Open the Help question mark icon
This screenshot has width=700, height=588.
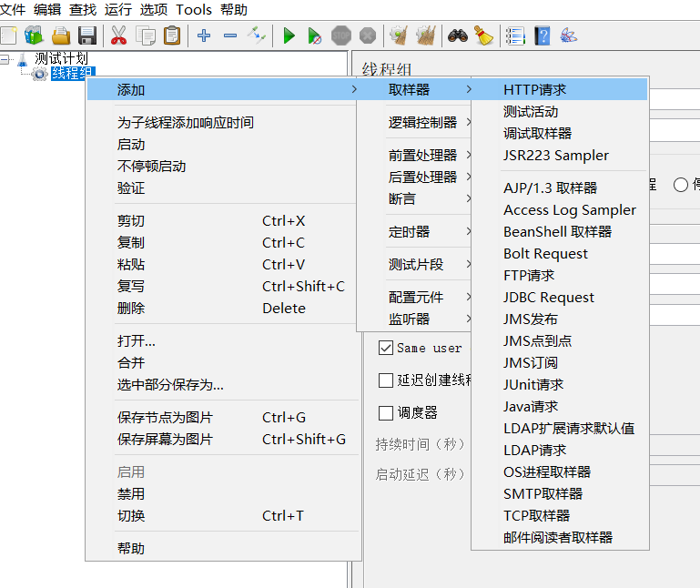point(543,35)
